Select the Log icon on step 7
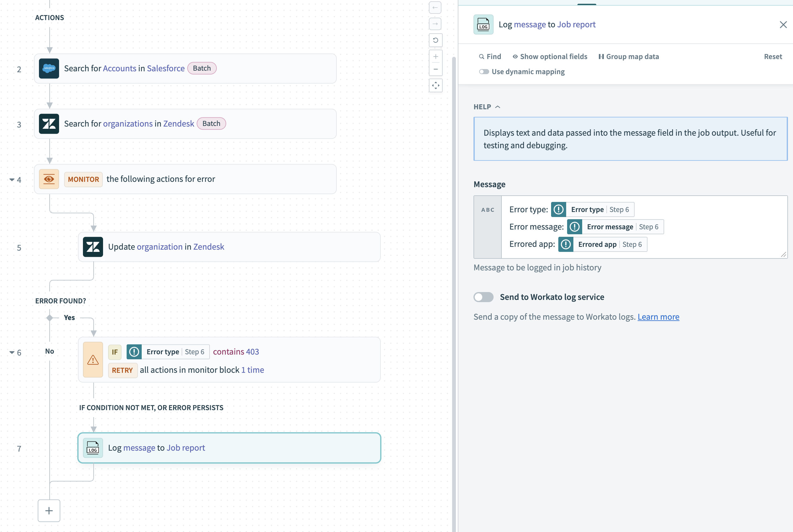 coord(93,448)
